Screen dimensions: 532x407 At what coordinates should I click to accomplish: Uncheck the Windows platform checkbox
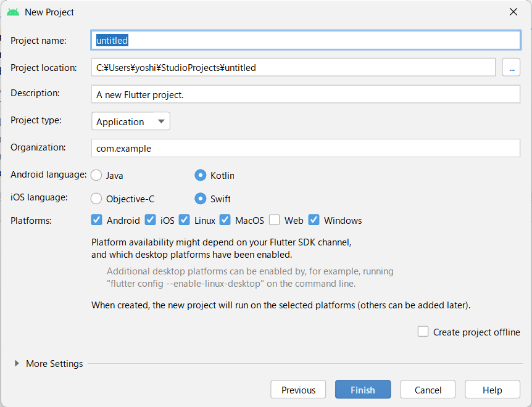pyautogui.click(x=314, y=220)
